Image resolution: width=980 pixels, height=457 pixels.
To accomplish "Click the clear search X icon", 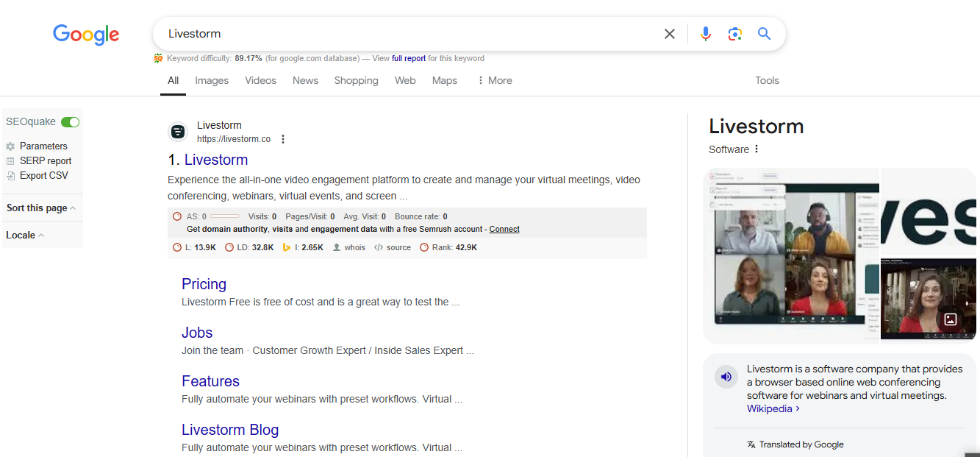I will point(669,34).
